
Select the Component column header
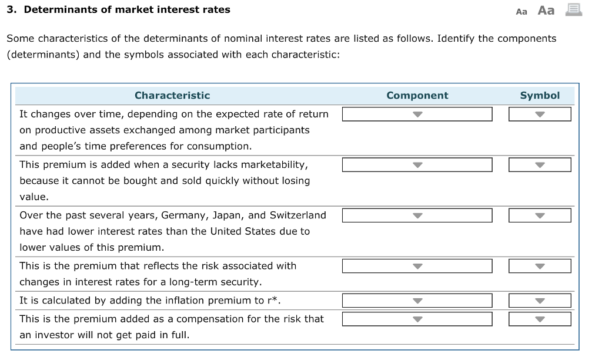tap(417, 95)
